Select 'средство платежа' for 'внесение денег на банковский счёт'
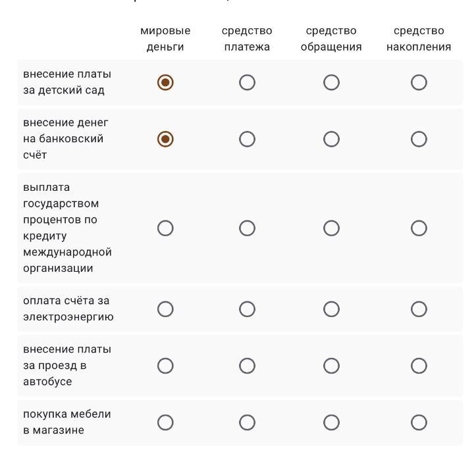 pyautogui.click(x=247, y=139)
